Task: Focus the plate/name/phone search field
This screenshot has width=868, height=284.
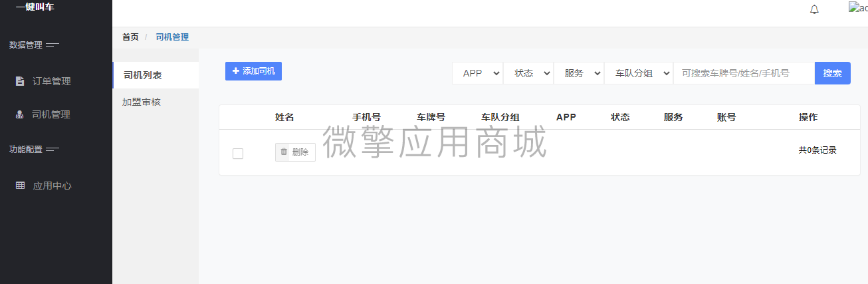Action: [x=744, y=73]
